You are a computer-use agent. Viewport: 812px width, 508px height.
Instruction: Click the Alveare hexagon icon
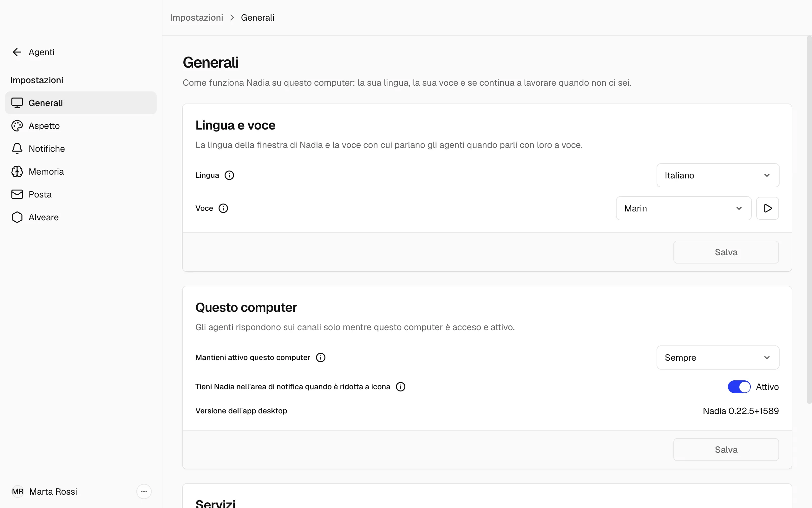[17, 217]
